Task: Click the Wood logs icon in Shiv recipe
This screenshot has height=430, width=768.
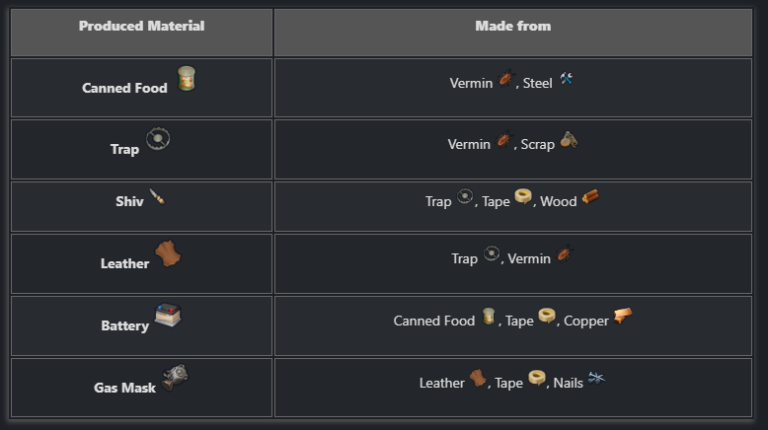Action: (x=590, y=198)
